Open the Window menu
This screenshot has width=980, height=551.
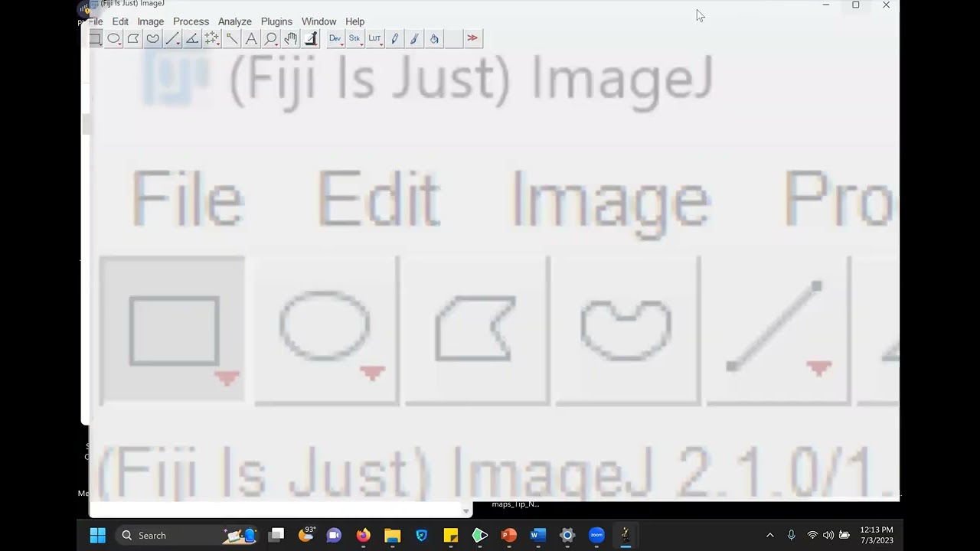[x=318, y=21]
